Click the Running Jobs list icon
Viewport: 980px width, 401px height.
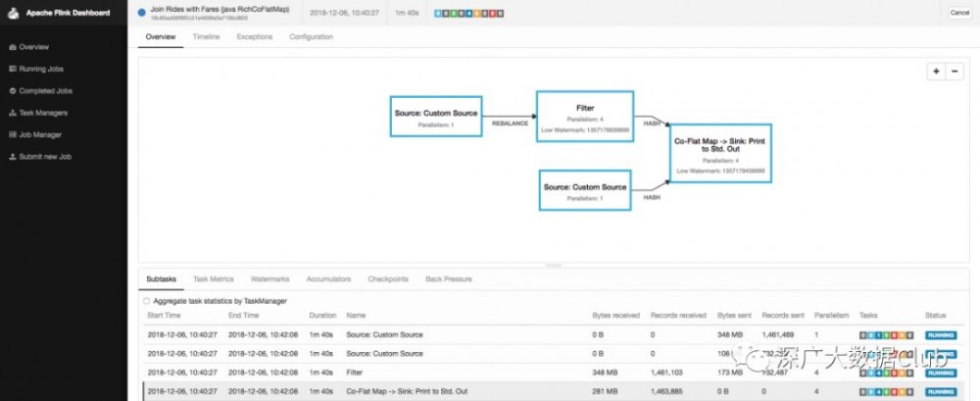tap(13, 69)
